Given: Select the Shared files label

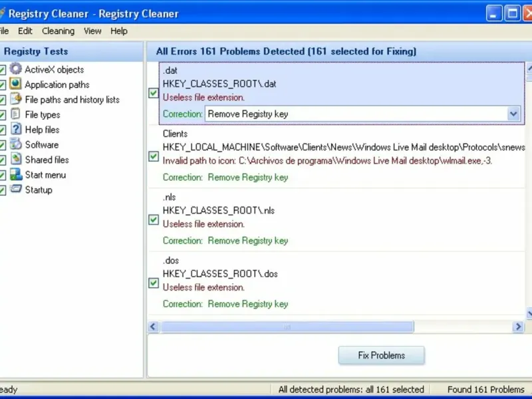Looking at the screenshot, I should point(47,160).
